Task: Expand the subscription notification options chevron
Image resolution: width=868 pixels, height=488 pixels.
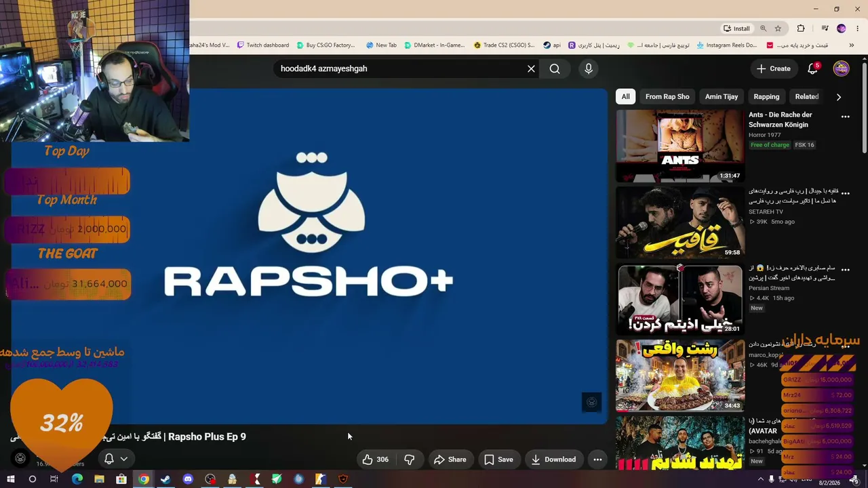Action: pyautogui.click(x=123, y=459)
